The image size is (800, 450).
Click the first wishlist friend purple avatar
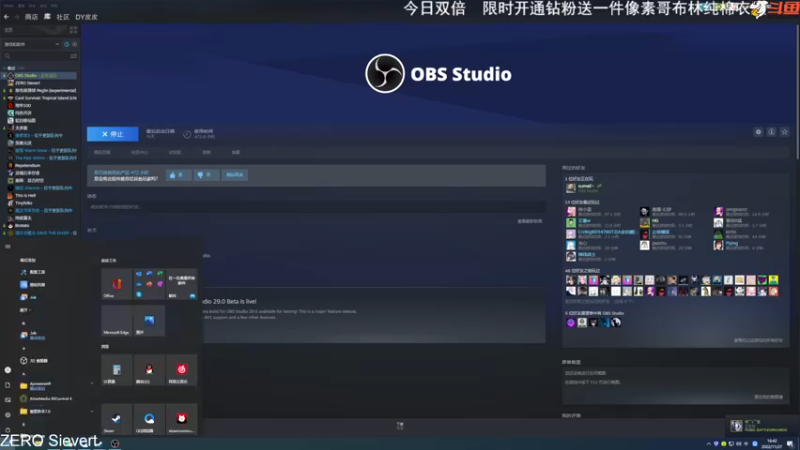pos(570,322)
